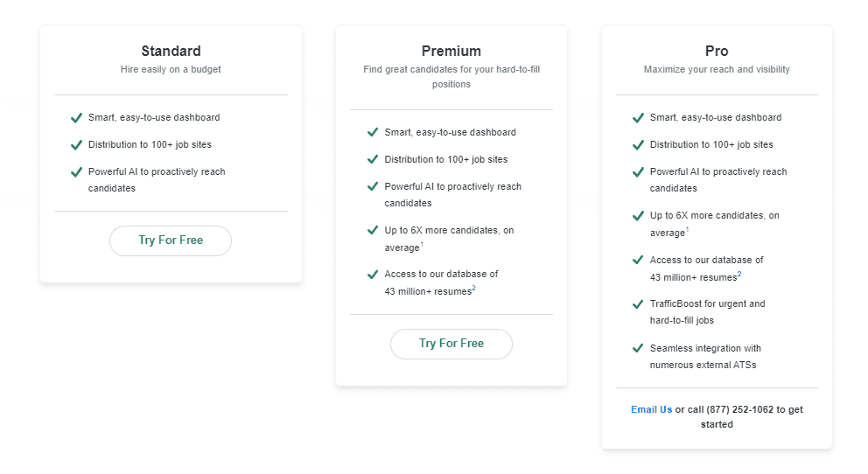
Task: Open footnote 2 link in Pro plan
Action: [x=739, y=274]
